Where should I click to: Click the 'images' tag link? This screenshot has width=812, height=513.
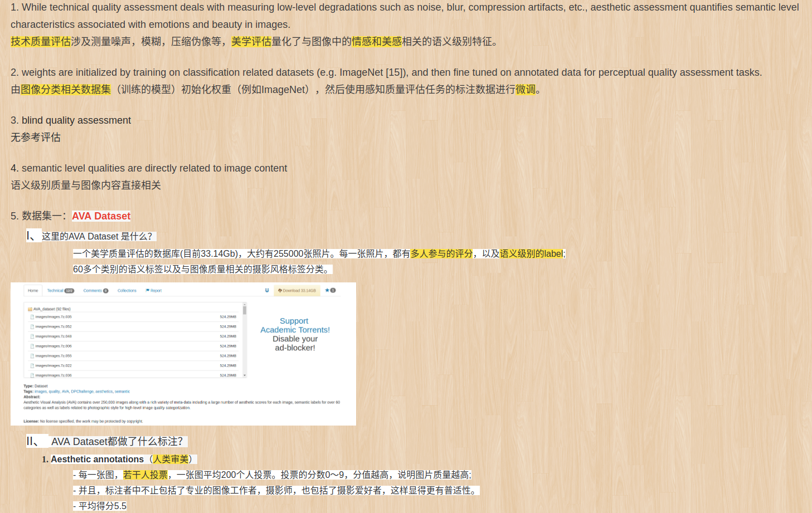(40, 392)
